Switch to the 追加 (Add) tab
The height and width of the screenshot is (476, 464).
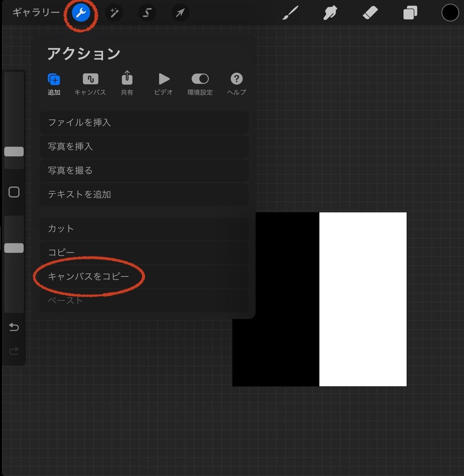tap(54, 84)
